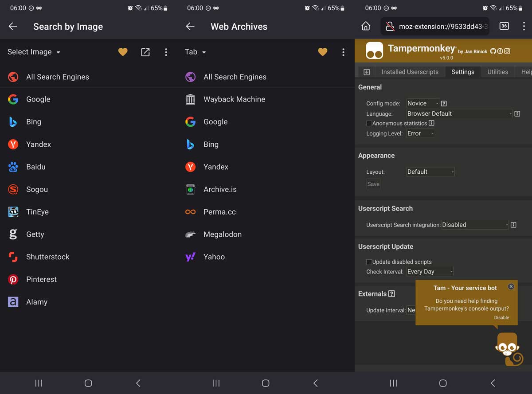Go back from Search by Image screen
The image size is (532, 394).
13,27
